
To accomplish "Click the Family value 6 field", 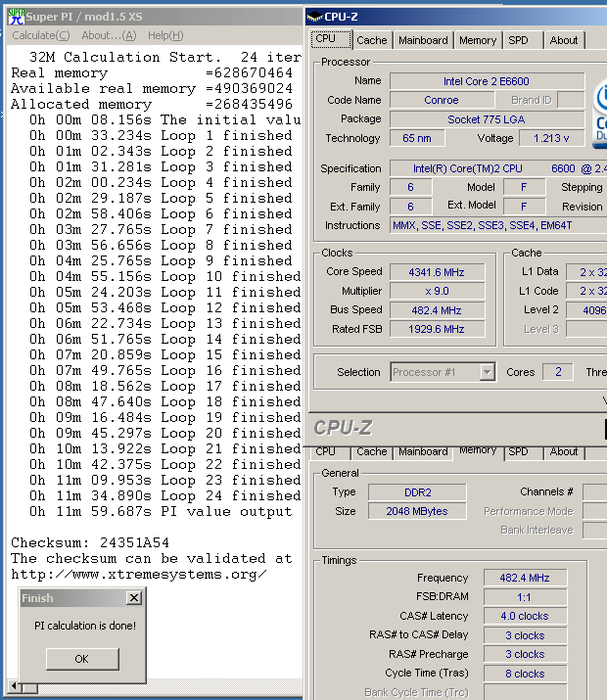I will [x=410, y=188].
